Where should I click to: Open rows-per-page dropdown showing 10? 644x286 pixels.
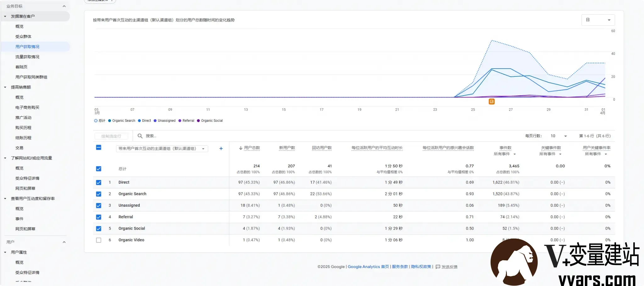(559, 136)
